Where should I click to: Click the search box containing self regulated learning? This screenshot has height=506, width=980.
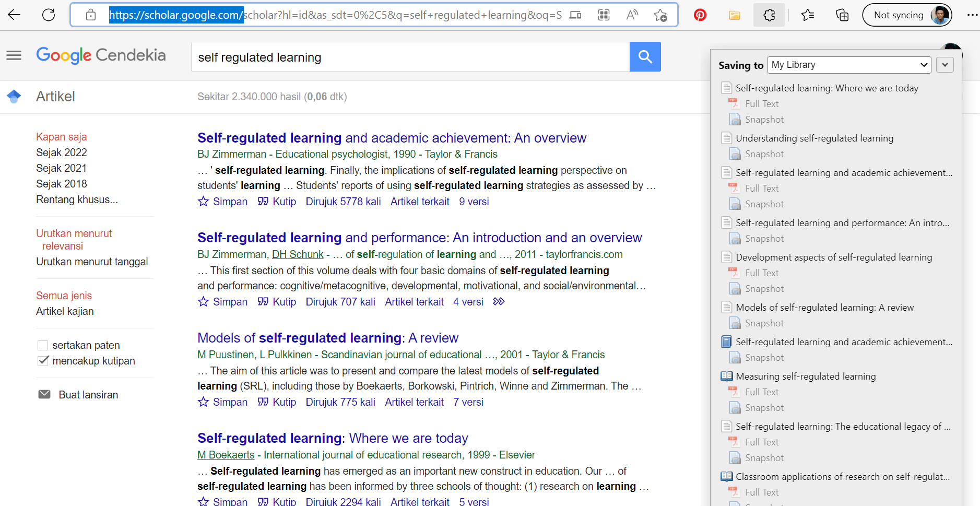(x=410, y=57)
